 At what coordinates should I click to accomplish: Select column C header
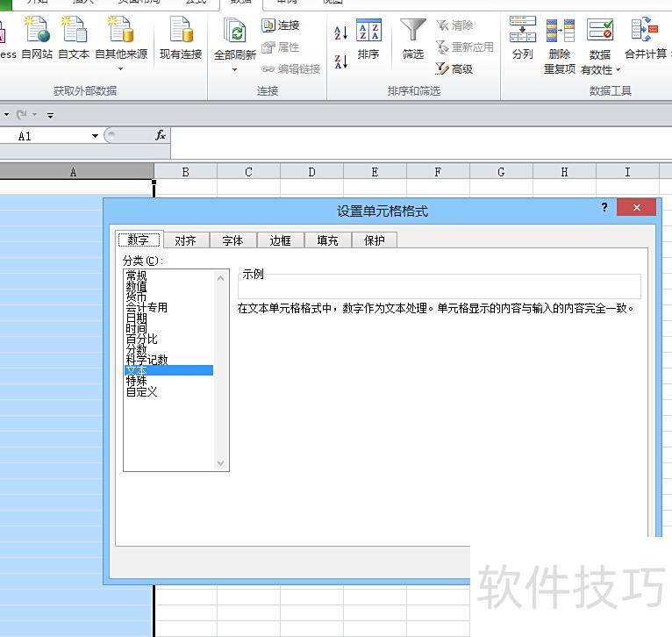(x=248, y=172)
